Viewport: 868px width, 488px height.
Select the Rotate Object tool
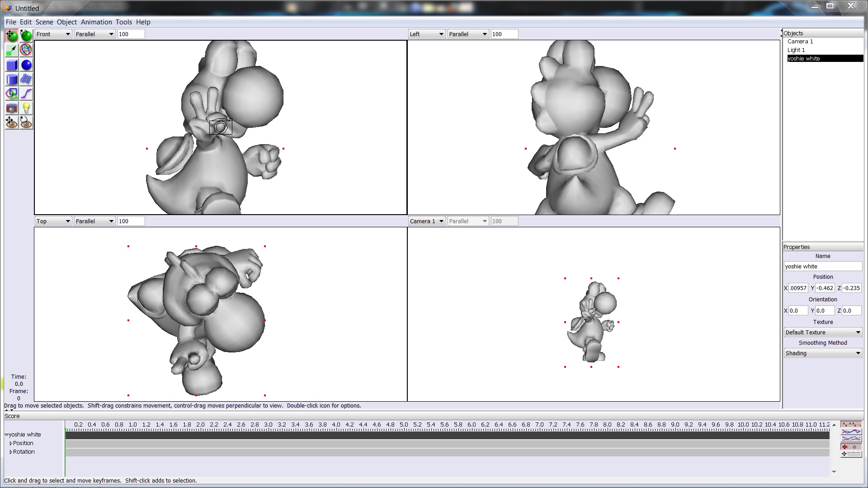pyautogui.click(x=26, y=36)
